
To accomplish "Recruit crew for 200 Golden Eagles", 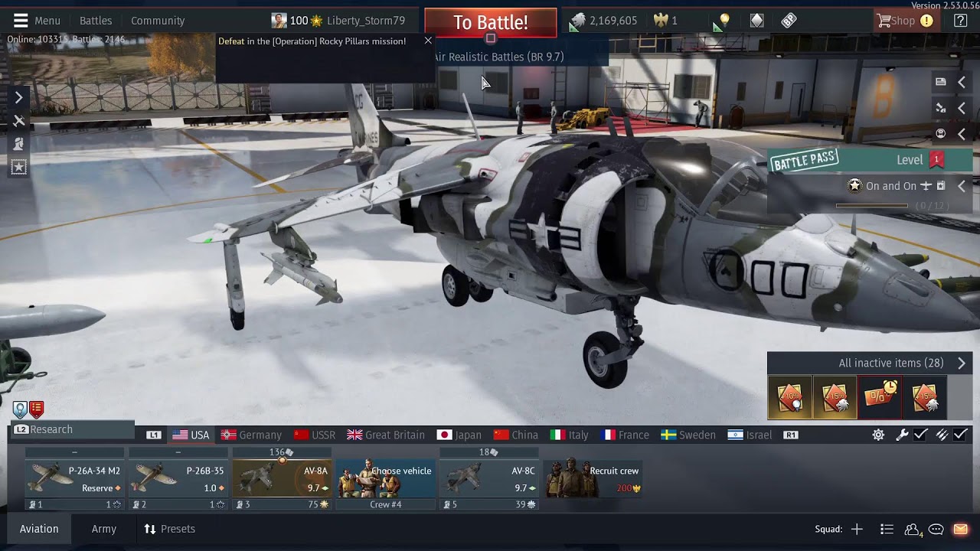I will pyautogui.click(x=592, y=479).
